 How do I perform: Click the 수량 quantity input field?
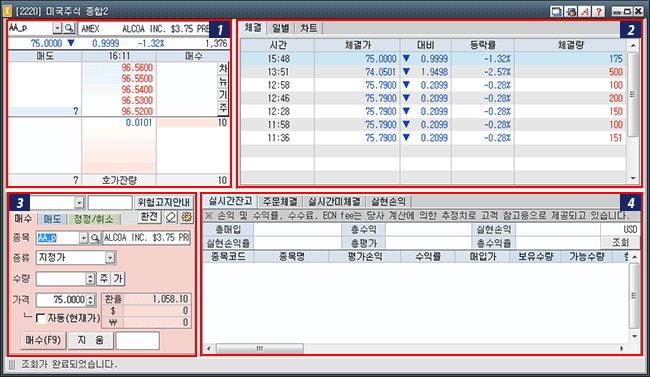pos(61,279)
